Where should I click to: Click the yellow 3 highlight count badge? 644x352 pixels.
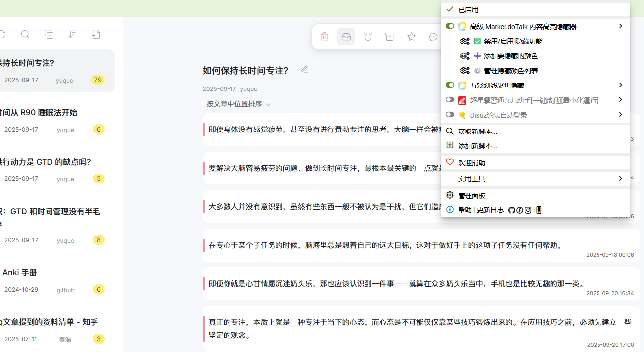point(99,339)
